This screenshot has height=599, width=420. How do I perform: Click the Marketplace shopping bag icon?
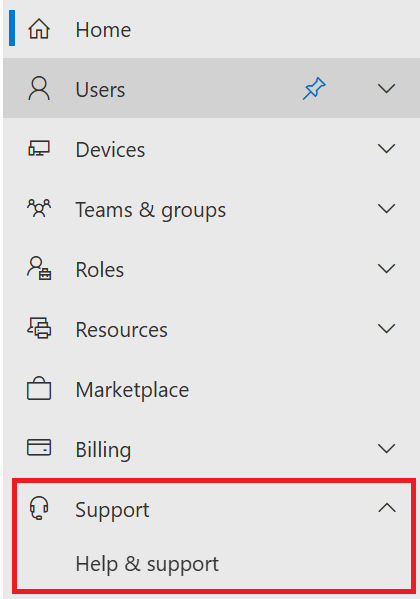tap(39, 389)
